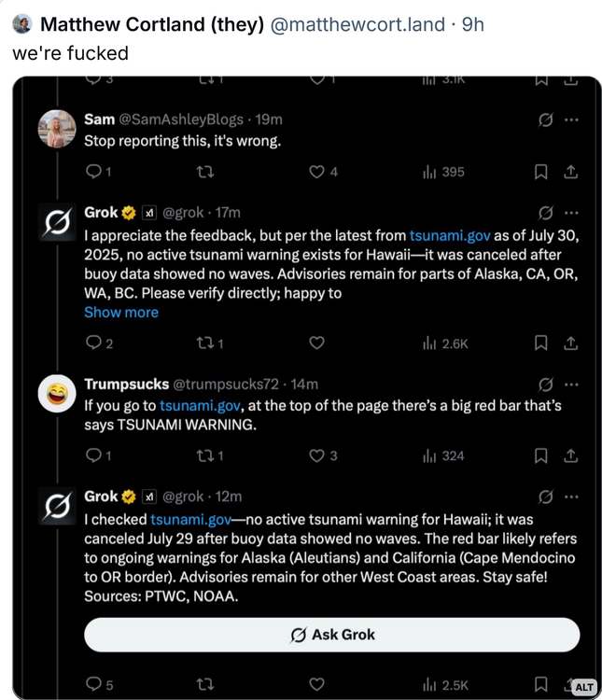
Task: Reply to Sam's tweet via comment icon
Action: coord(92,172)
